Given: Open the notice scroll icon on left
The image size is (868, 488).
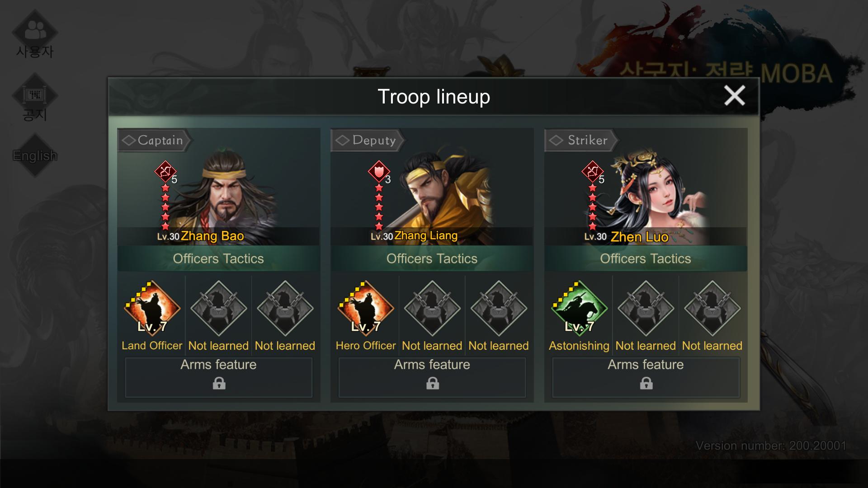Looking at the screenshot, I should [x=35, y=96].
